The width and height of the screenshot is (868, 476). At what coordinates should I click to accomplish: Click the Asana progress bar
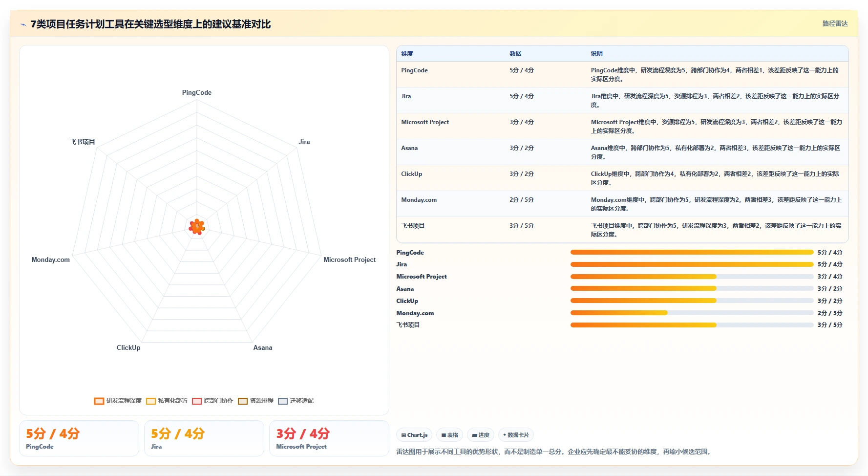(692, 288)
